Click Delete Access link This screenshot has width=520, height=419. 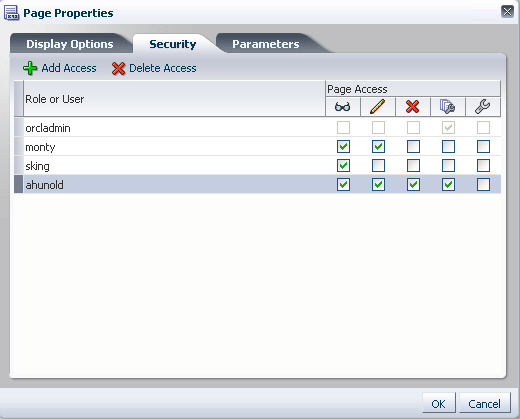pyautogui.click(x=163, y=68)
